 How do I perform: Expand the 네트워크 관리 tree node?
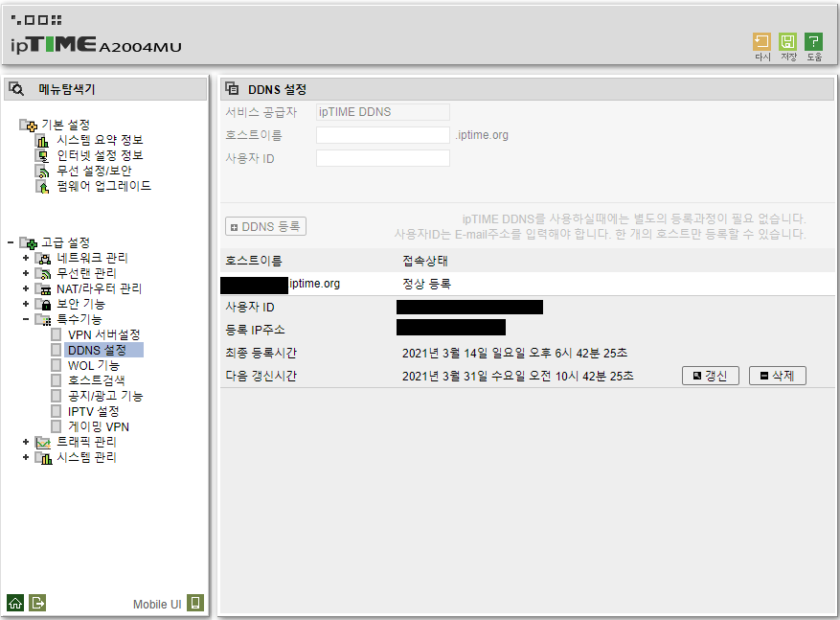point(26,258)
